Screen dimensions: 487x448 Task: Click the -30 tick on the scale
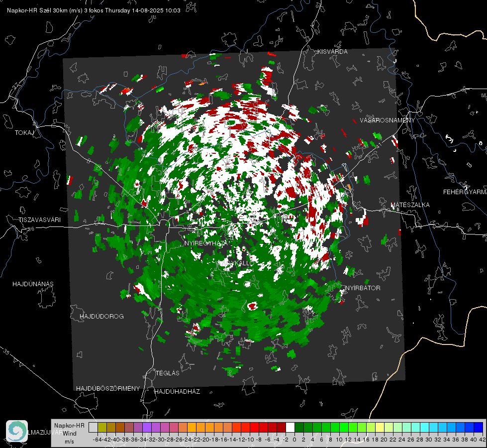[160, 440]
